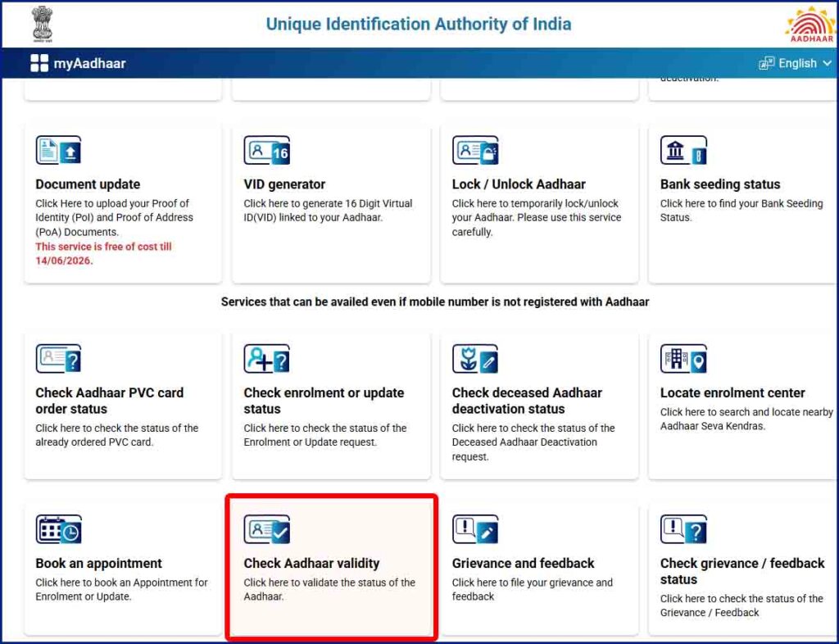Click the Locate enrolment center map icon
This screenshot has width=839, height=644.
(683, 358)
